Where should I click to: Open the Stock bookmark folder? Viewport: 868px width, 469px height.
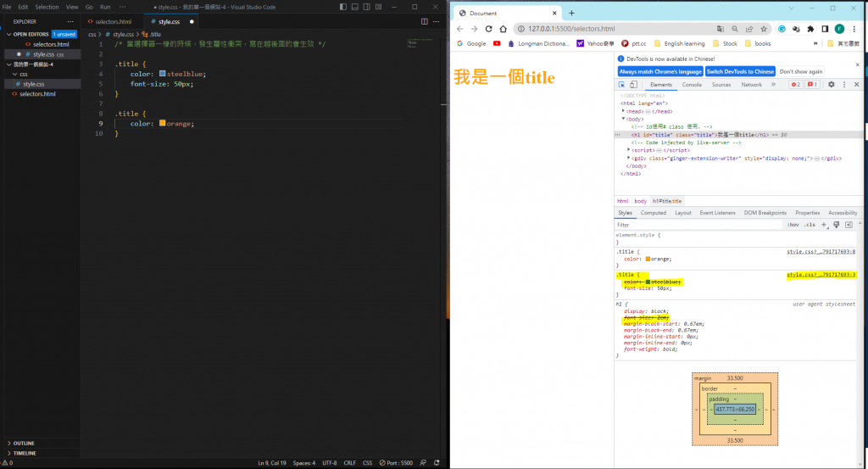(x=725, y=43)
